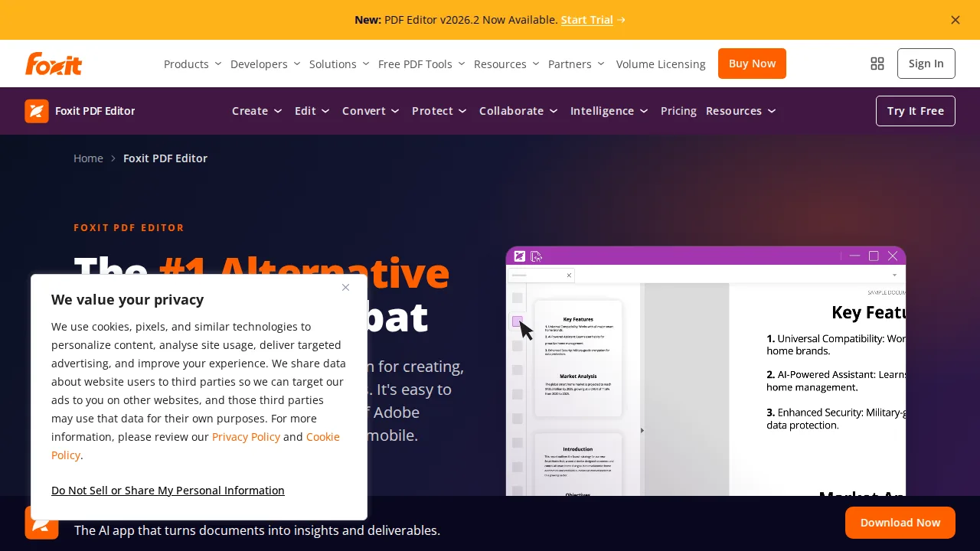The height and width of the screenshot is (551, 980).
Task: Click the Foxit PDF Editor title in purple bar
Action: pos(95,111)
